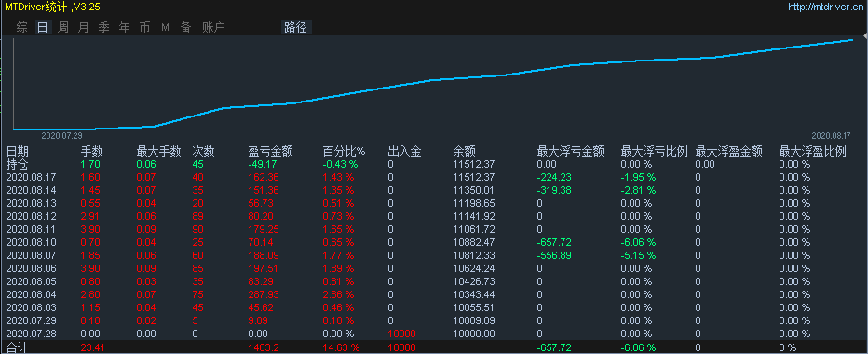Click the 最大浮盈金额 column header
Screen dimensions: 868x354
(728, 151)
